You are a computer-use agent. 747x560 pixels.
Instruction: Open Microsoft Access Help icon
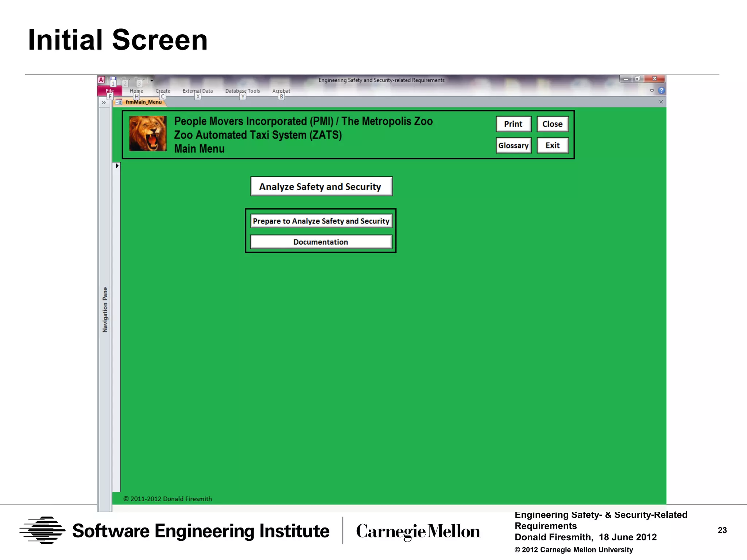coord(661,90)
